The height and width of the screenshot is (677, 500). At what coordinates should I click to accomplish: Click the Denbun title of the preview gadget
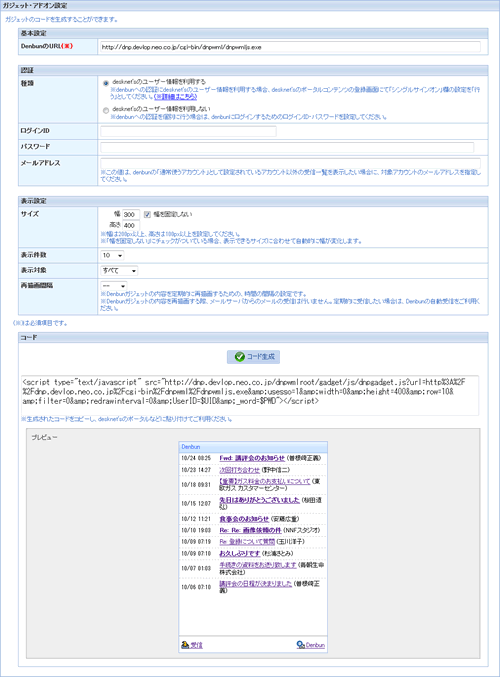click(191, 447)
